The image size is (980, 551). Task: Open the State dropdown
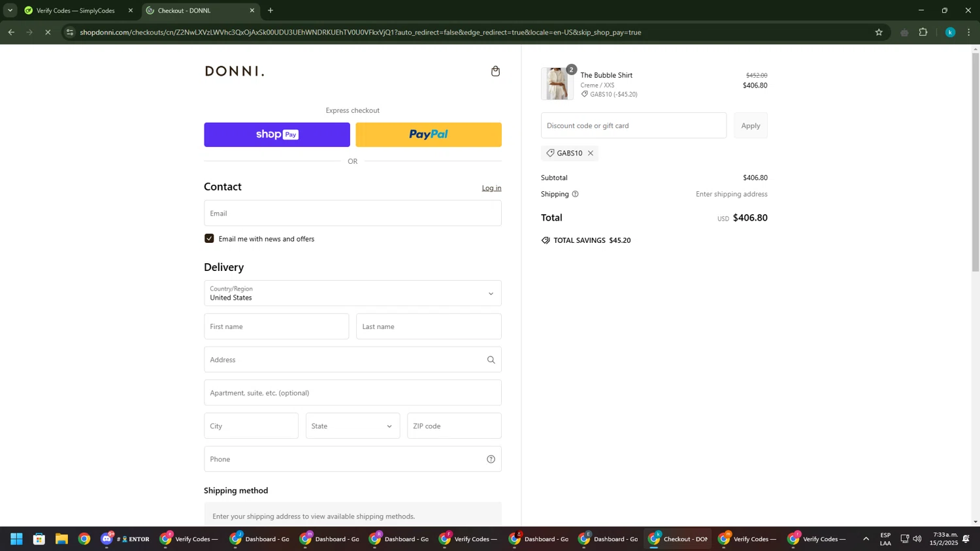tap(352, 426)
